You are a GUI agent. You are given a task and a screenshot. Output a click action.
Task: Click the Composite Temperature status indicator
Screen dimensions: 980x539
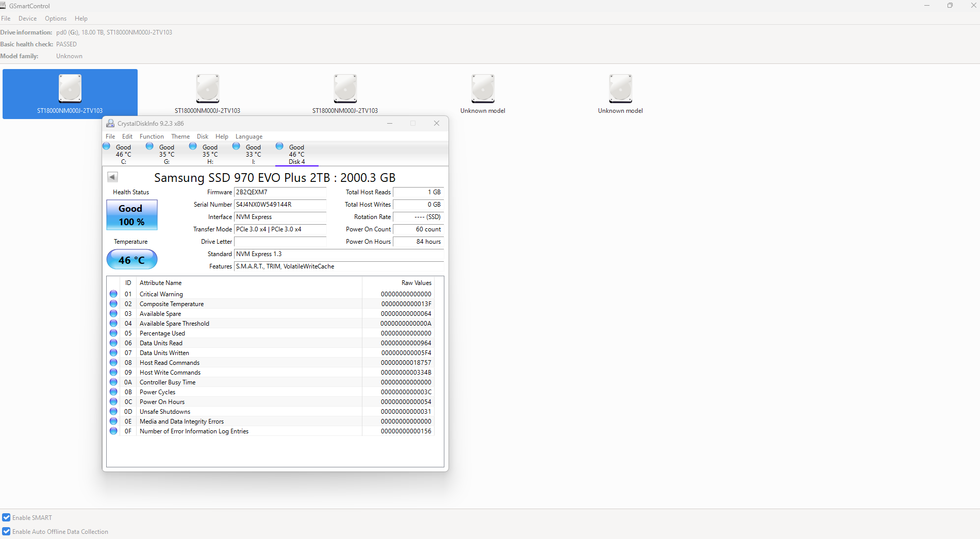point(113,304)
